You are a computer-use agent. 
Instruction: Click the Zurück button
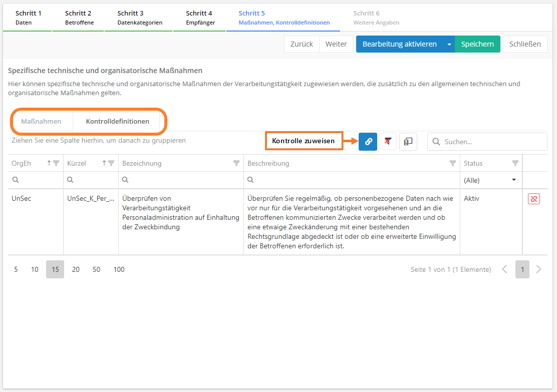(302, 44)
